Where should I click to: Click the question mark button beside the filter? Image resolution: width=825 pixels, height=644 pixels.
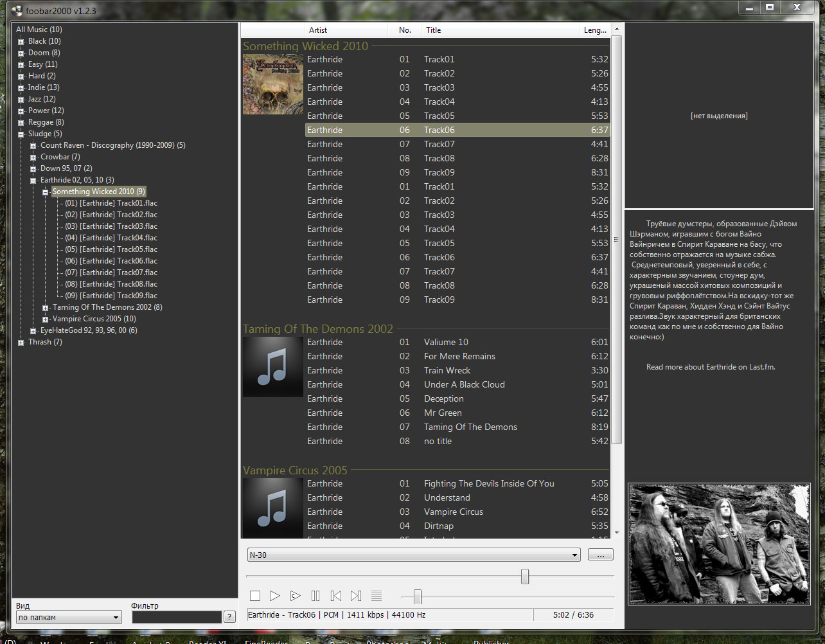229,617
